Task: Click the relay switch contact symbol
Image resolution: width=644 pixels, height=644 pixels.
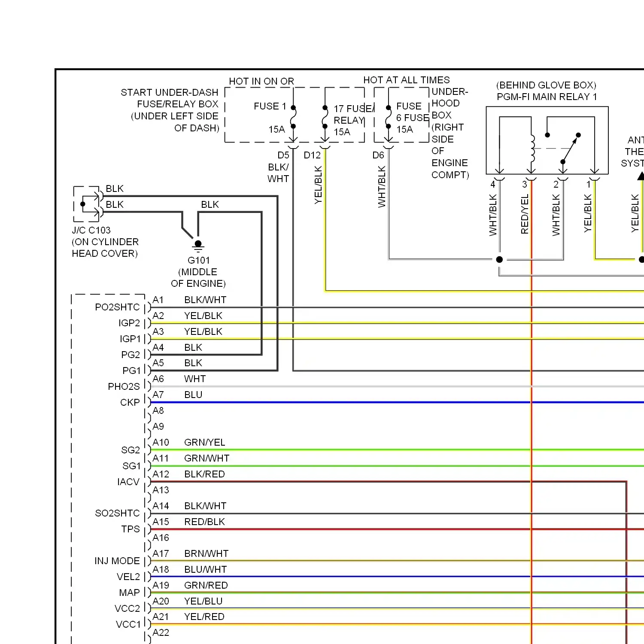Action: pyautogui.click(x=570, y=149)
